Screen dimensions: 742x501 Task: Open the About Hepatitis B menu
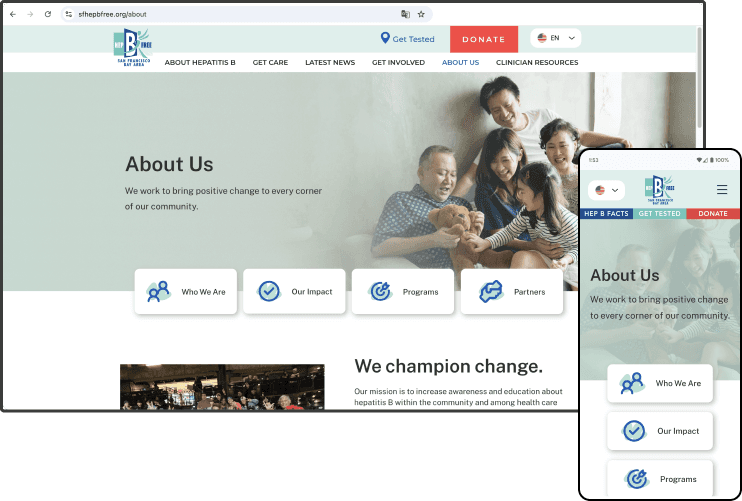tap(200, 62)
